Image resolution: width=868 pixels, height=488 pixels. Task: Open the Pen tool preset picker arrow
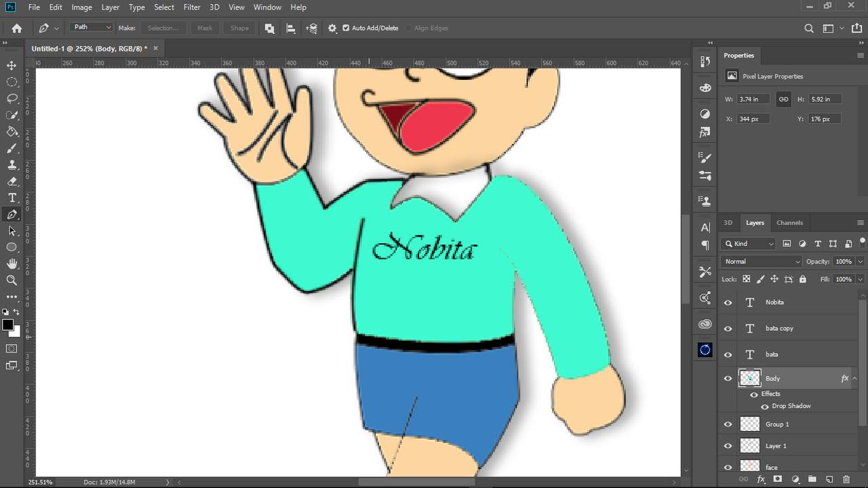pos(56,28)
